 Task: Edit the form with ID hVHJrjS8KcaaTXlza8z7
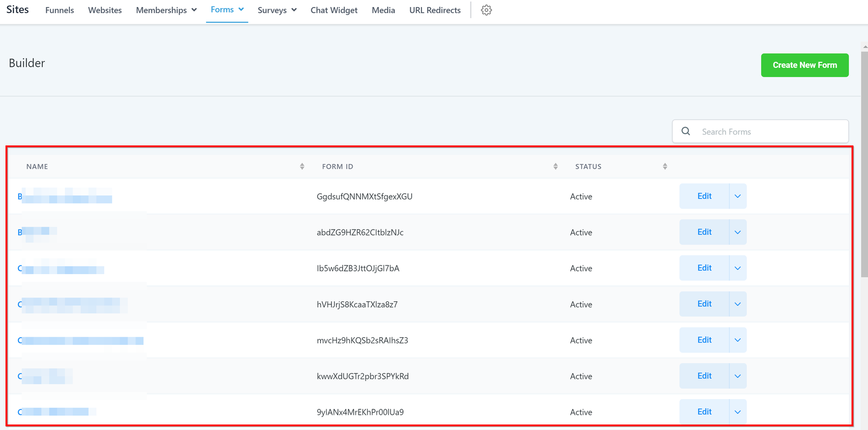coord(704,304)
